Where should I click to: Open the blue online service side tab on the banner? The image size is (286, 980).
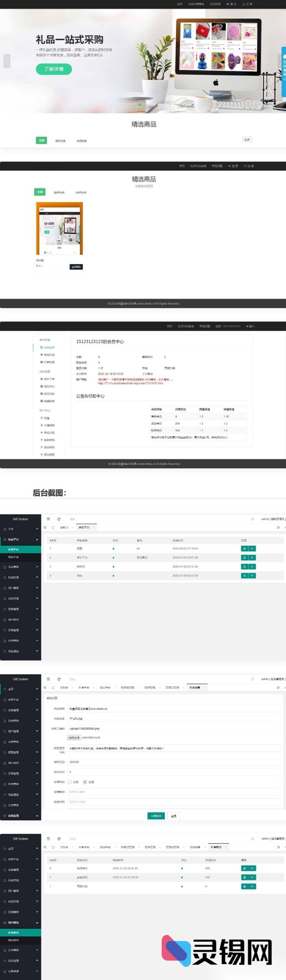tap(283, 66)
